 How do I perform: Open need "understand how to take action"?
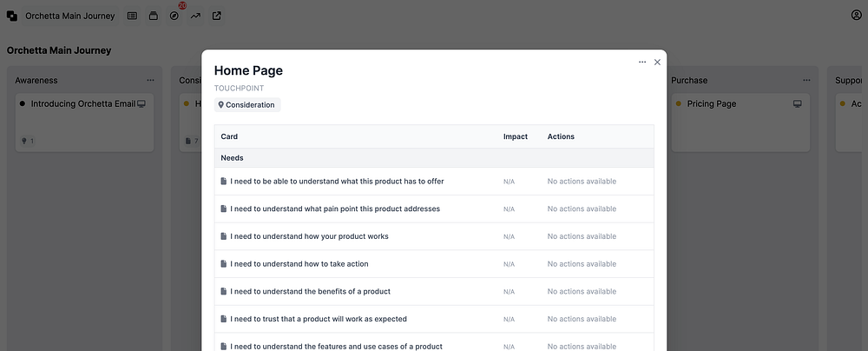tap(299, 264)
